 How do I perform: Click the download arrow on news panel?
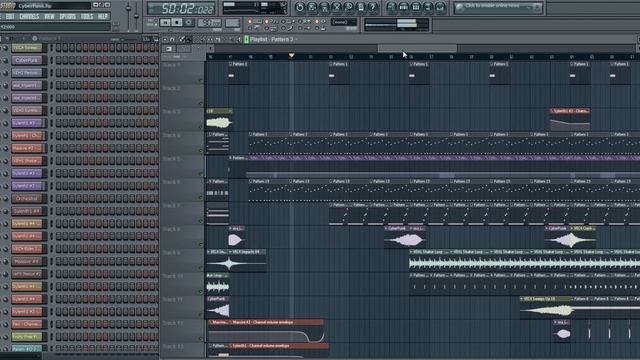click(538, 7)
